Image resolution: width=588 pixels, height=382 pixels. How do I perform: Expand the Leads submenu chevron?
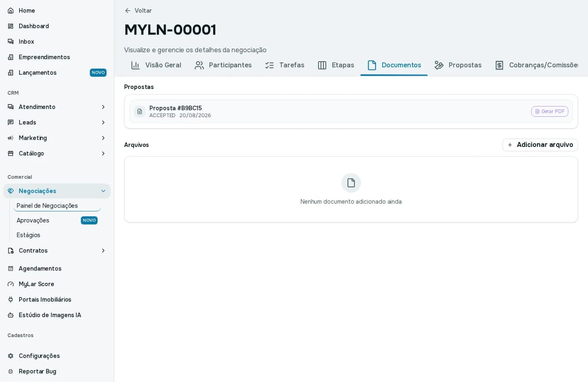point(103,122)
